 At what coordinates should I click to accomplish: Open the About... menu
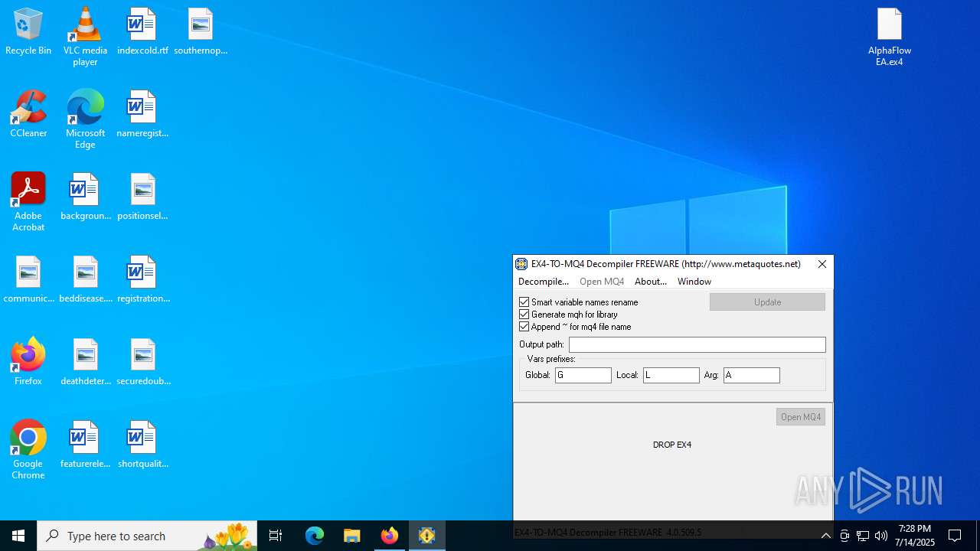click(x=651, y=282)
